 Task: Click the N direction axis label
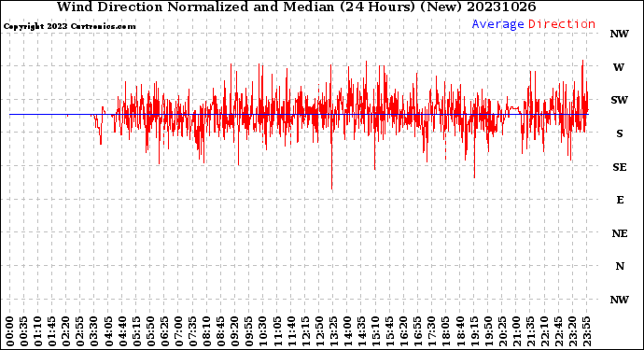[620, 267]
